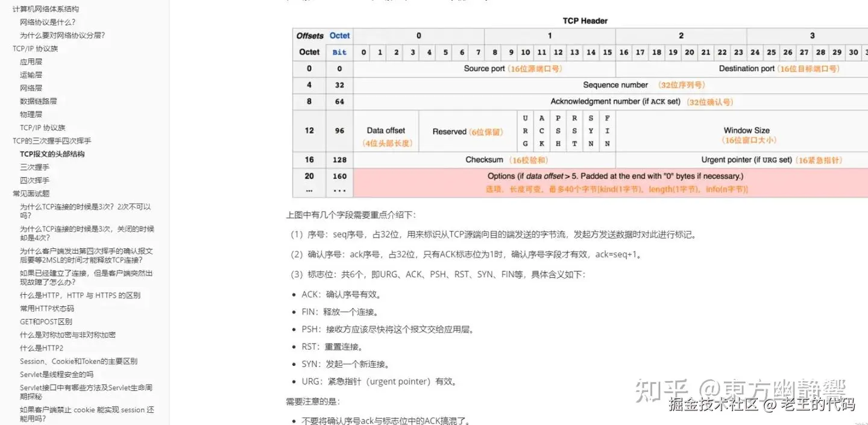Navigate to the 数据链路层 outline entry
This screenshot has height=425, width=868.
38,101
